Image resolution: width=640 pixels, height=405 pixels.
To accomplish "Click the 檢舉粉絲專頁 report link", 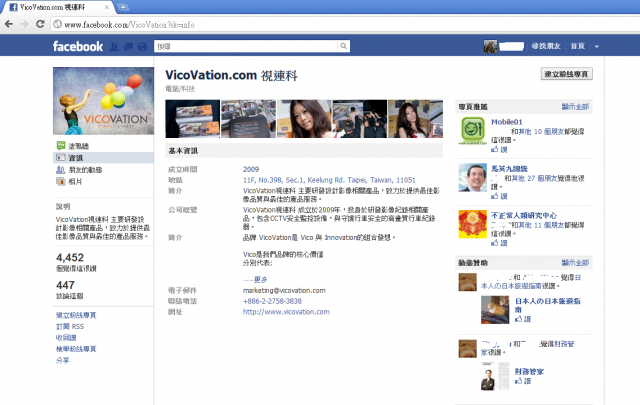I will point(76,349).
